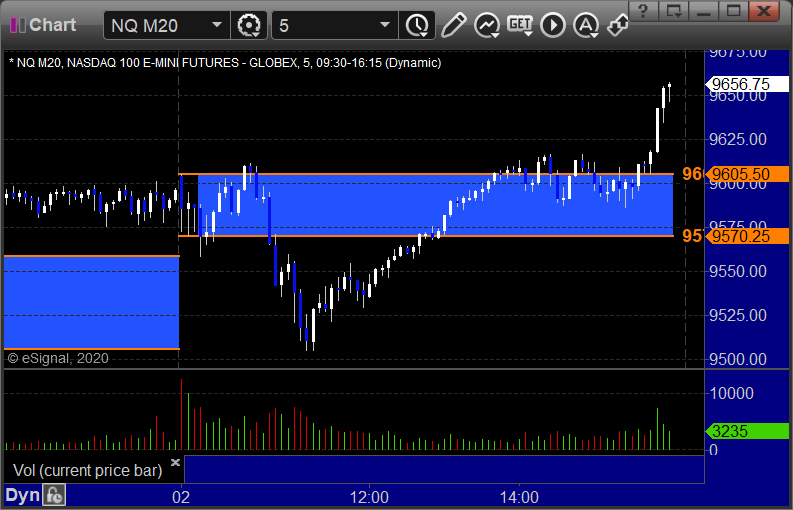The width and height of the screenshot is (793, 510).
Task: Click the orange 9605.50 price label
Action: pos(747,174)
